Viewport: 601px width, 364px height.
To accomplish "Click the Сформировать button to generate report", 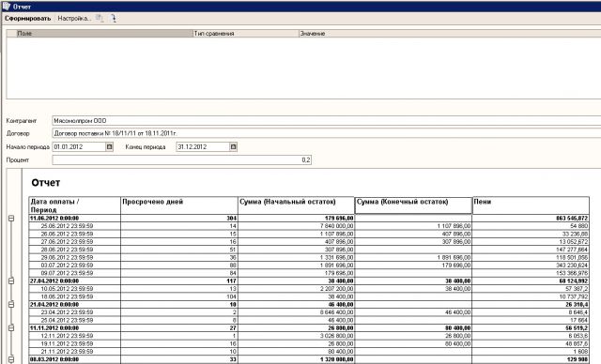I will click(x=27, y=19).
